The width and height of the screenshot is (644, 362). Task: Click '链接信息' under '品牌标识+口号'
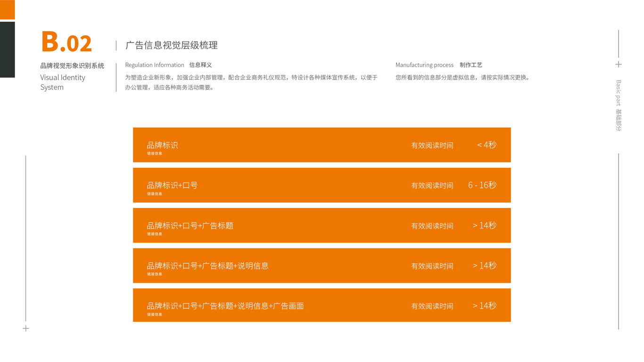(x=154, y=194)
